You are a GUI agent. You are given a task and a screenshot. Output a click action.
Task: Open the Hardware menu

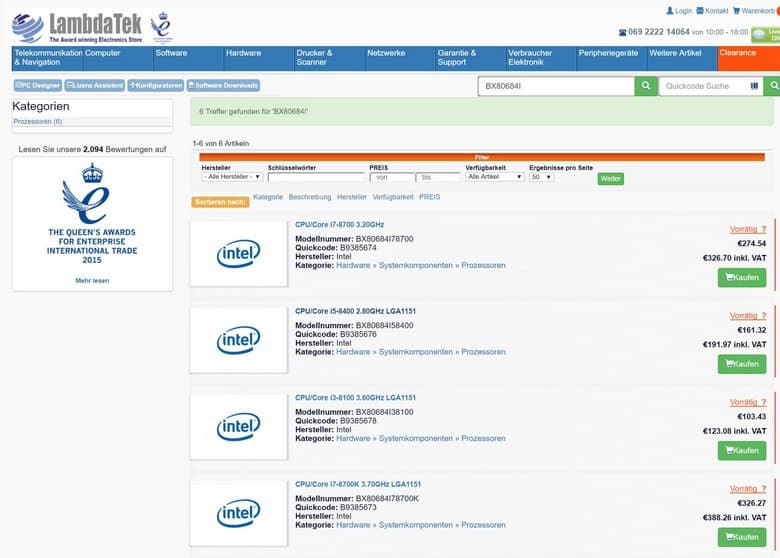coord(259,58)
